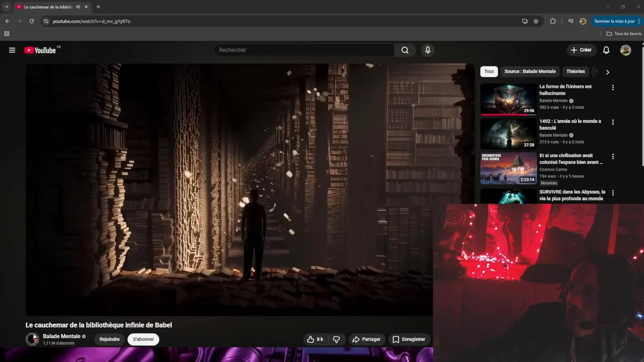The width and height of the screenshot is (644, 362).
Task: Open the tab search dropdown arrow
Action: (x=7, y=7)
